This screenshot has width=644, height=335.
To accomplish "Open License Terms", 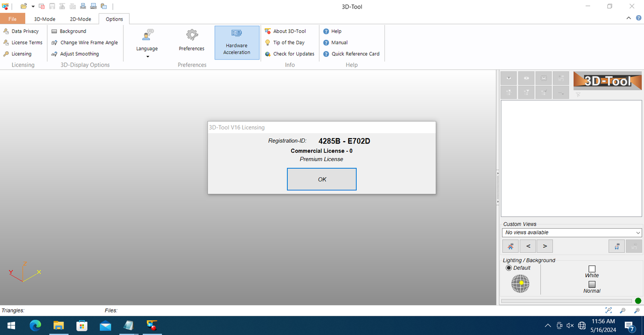I will (23, 43).
